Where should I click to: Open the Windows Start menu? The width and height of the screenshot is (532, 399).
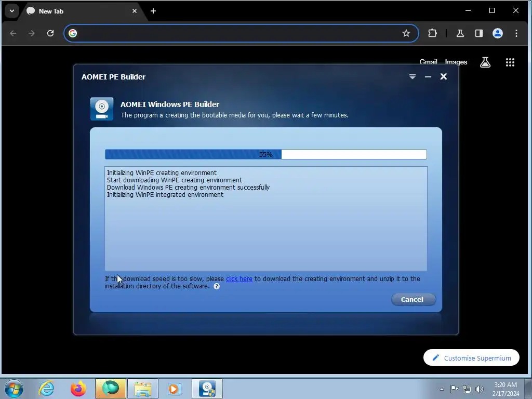(x=14, y=389)
